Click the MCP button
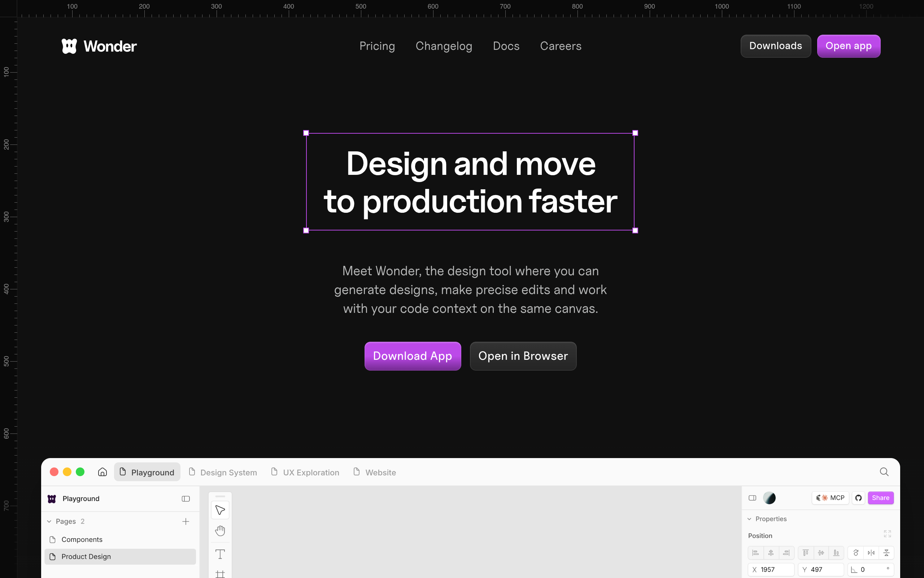Image resolution: width=924 pixels, height=578 pixels. coord(830,498)
